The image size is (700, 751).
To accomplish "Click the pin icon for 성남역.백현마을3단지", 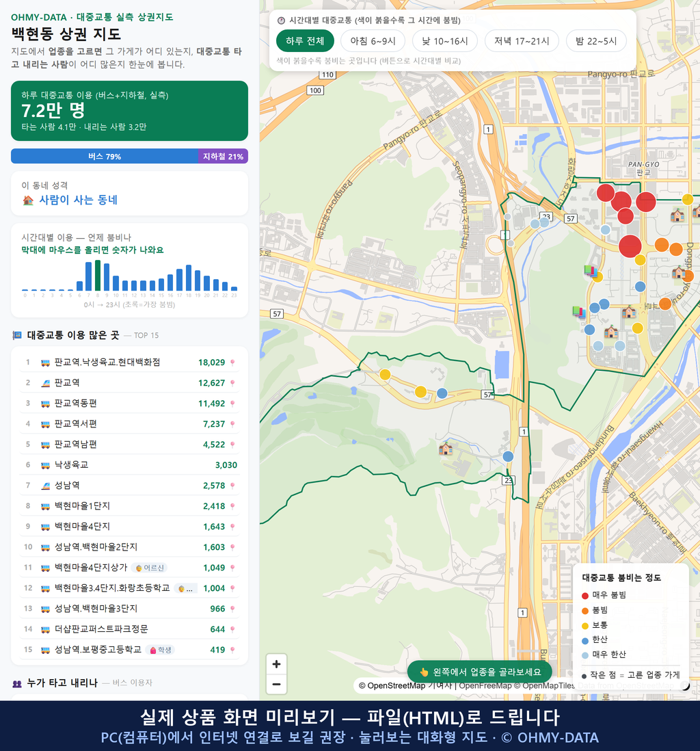I will (232, 609).
